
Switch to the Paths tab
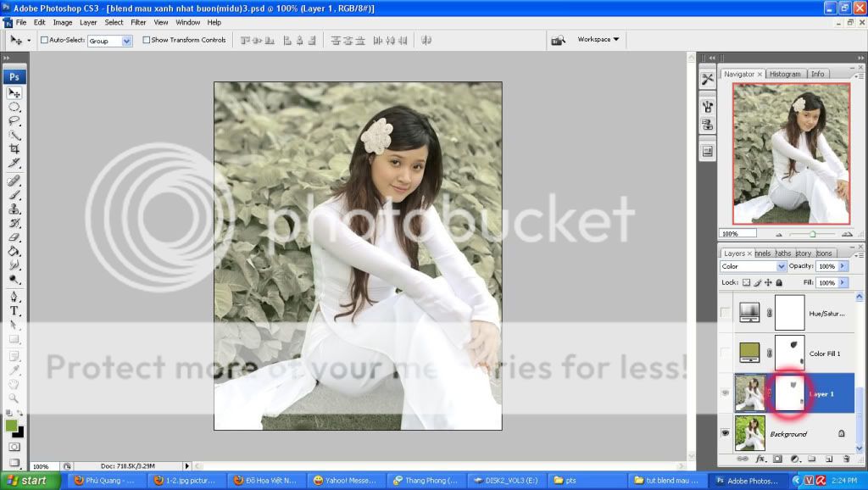(782, 253)
